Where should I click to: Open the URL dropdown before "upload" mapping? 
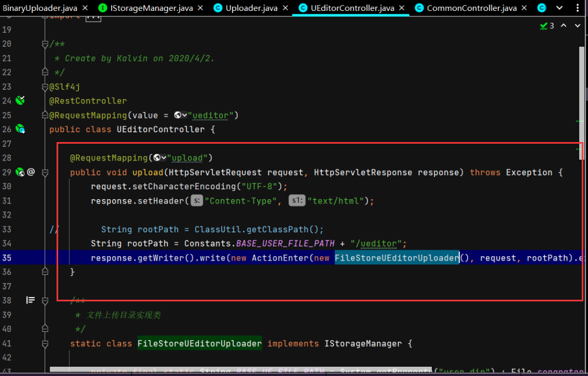click(160, 158)
